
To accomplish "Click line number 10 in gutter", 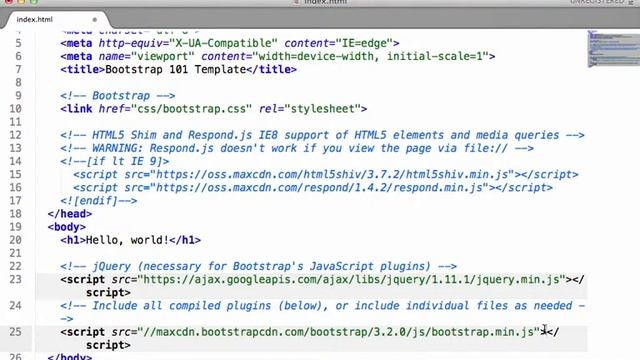I will tap(16, 109).
